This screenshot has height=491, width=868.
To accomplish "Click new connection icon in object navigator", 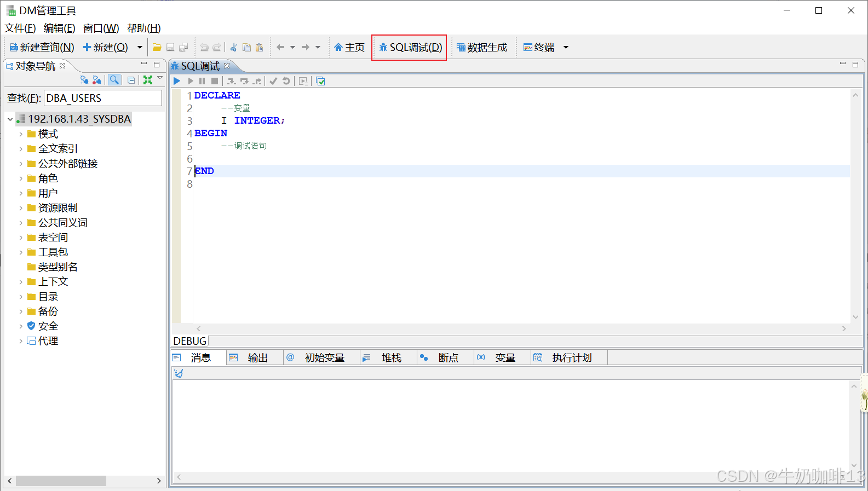I will click(84, 80).
